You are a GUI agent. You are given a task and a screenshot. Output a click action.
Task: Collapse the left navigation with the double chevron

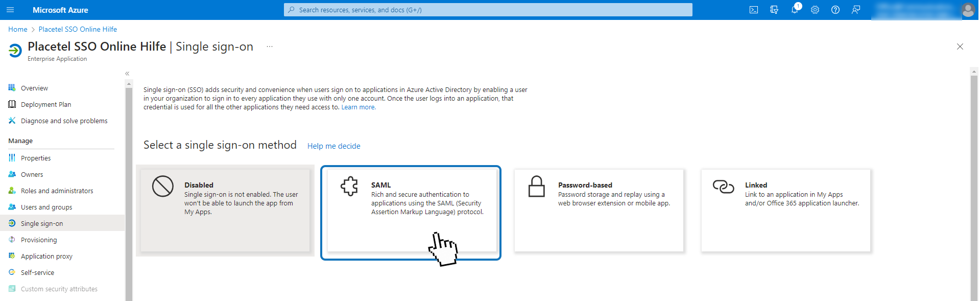coord(128,74)
